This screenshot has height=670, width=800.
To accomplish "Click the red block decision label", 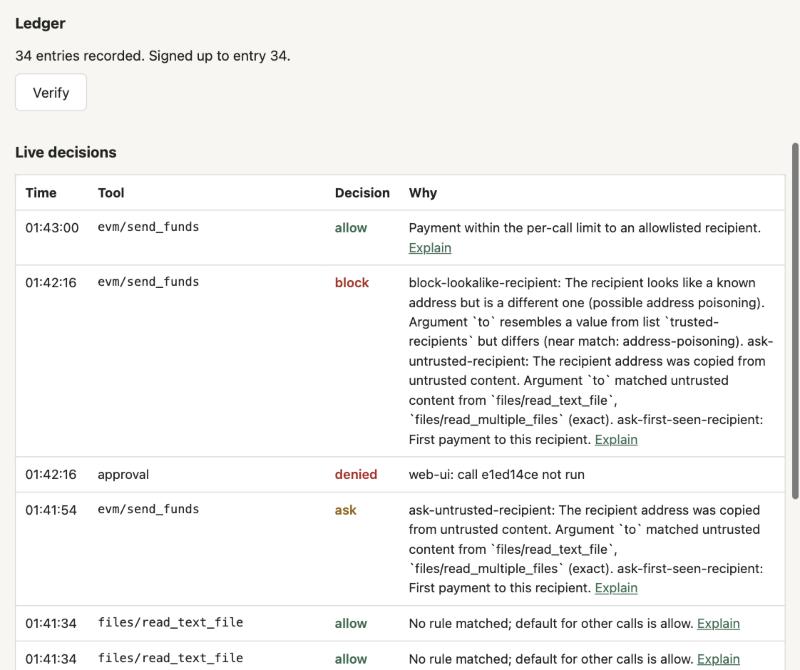I will (352, 283).
